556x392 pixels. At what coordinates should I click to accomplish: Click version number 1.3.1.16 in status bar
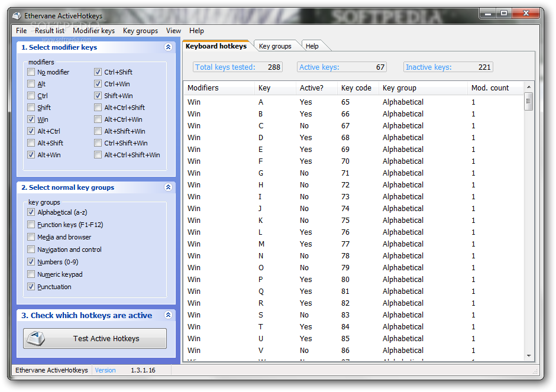(143, 370)
